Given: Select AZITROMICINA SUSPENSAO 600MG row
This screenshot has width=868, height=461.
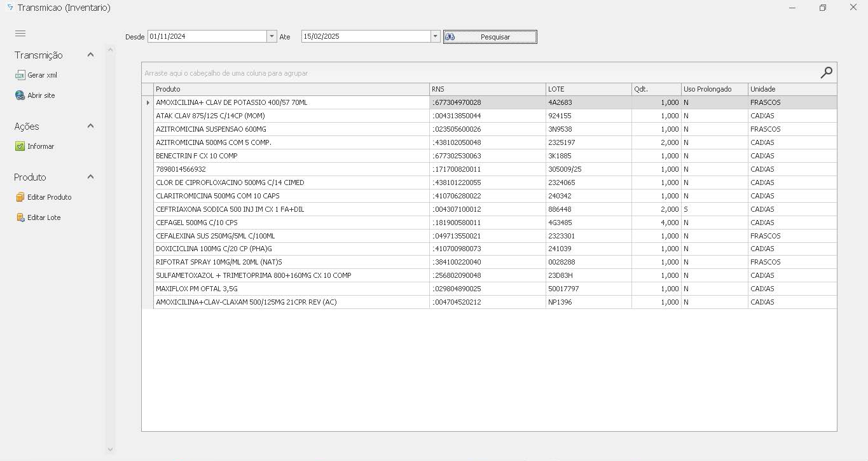Looking at the screenshot, I should click(489, 129).
